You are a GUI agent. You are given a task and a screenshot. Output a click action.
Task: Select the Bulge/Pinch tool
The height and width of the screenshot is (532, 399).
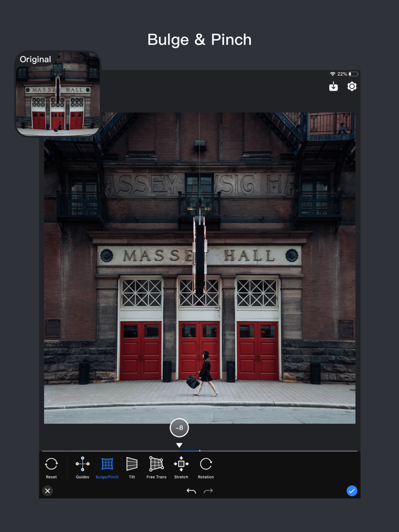[x=107, y=468]
